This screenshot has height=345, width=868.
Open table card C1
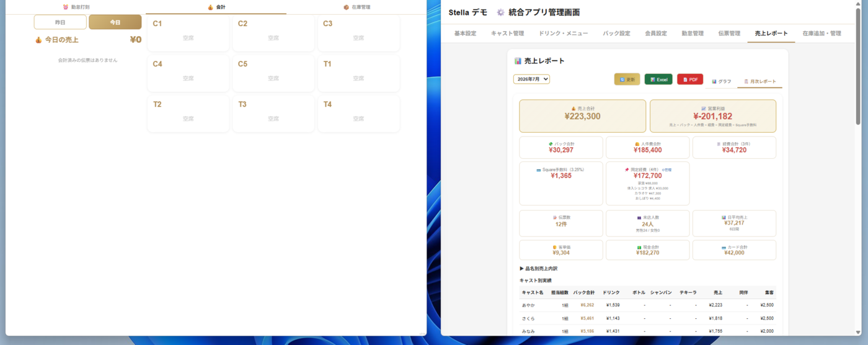188,33
